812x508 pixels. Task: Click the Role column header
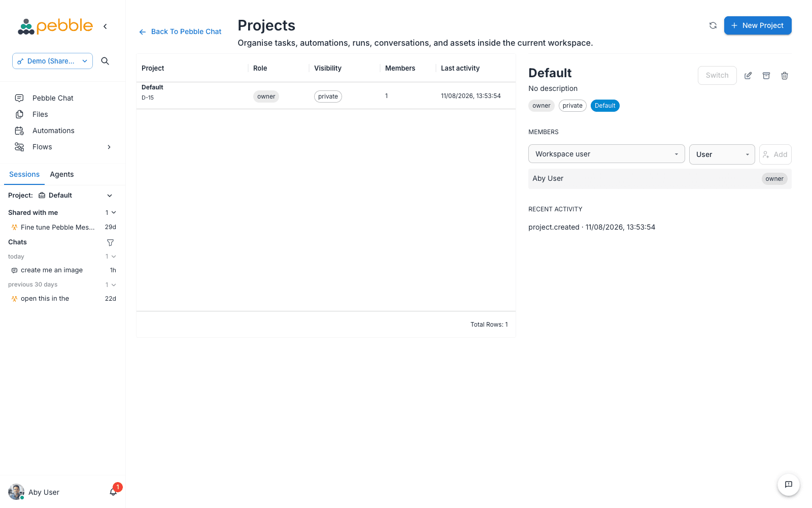point(260,68)
